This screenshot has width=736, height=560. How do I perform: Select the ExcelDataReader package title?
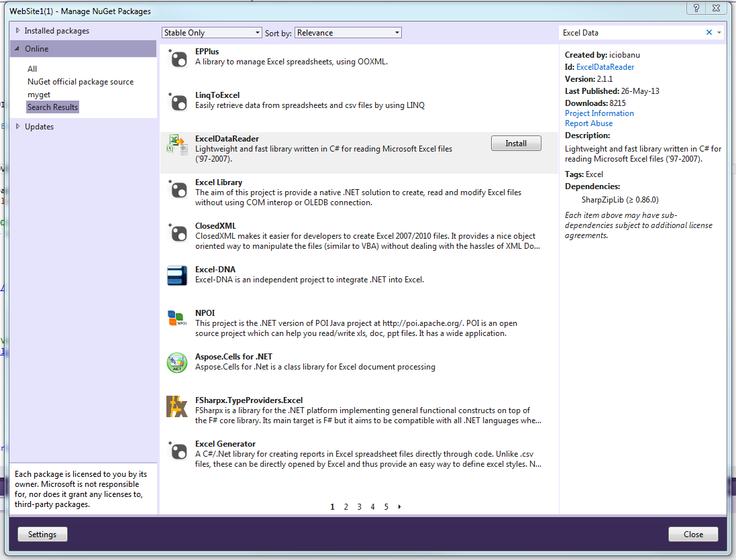pos(227,139)
